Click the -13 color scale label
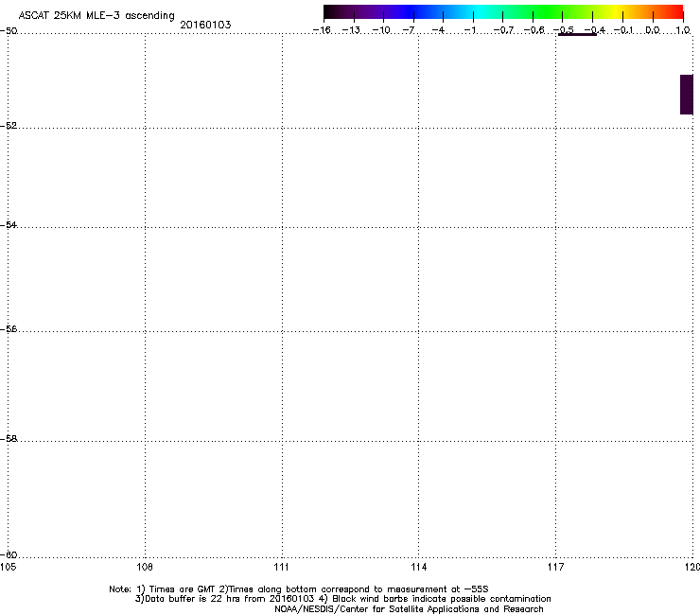700x615 pixels. click(351, 30)
